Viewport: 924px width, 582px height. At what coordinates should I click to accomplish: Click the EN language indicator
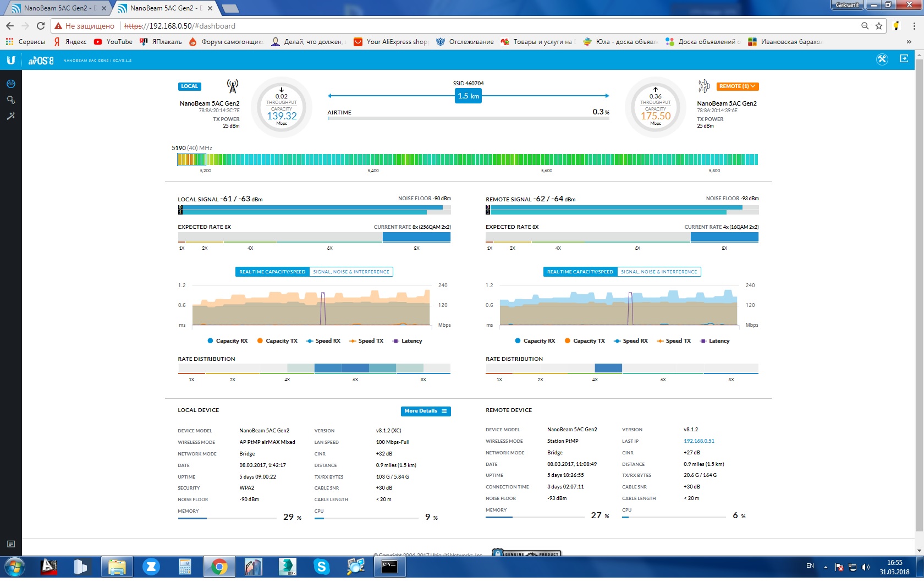point(810,565)
